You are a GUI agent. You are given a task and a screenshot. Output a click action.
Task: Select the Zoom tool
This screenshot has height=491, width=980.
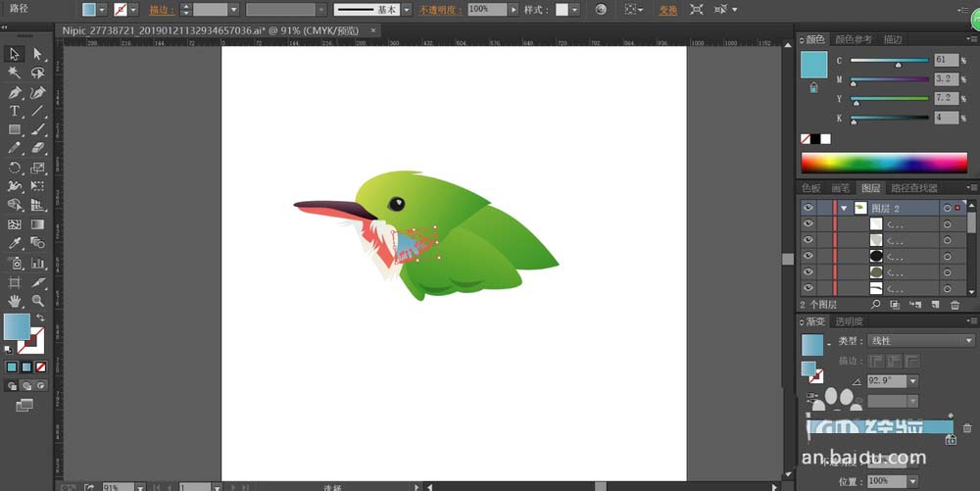pyautogui.click(x=37, y=301)
